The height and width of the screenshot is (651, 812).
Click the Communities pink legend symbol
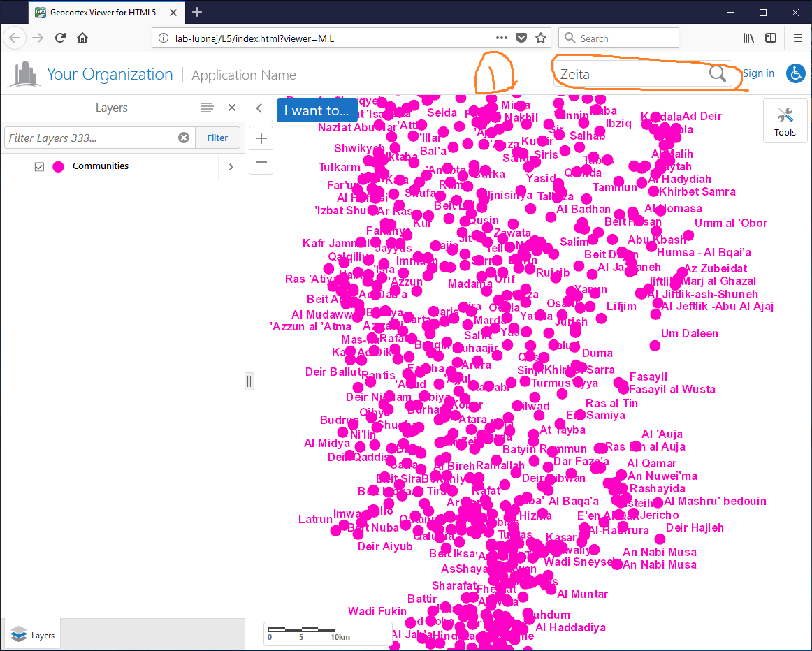[x=59, y=167]
